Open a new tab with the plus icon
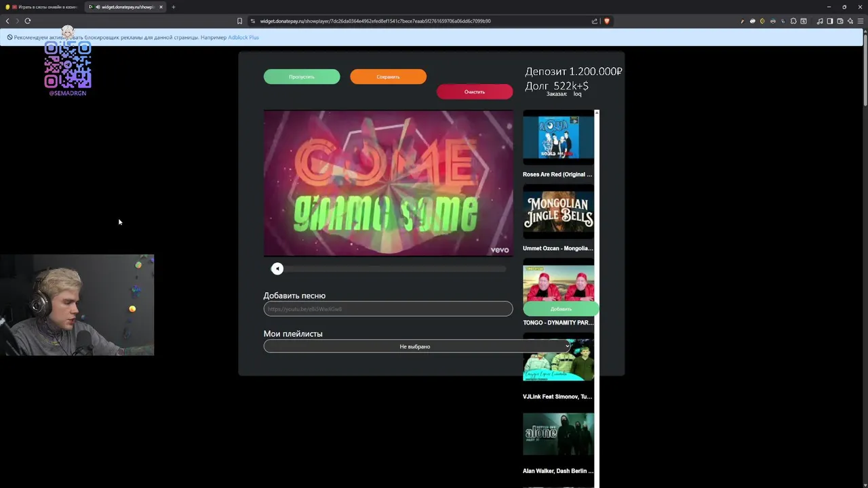 [173, 7]
